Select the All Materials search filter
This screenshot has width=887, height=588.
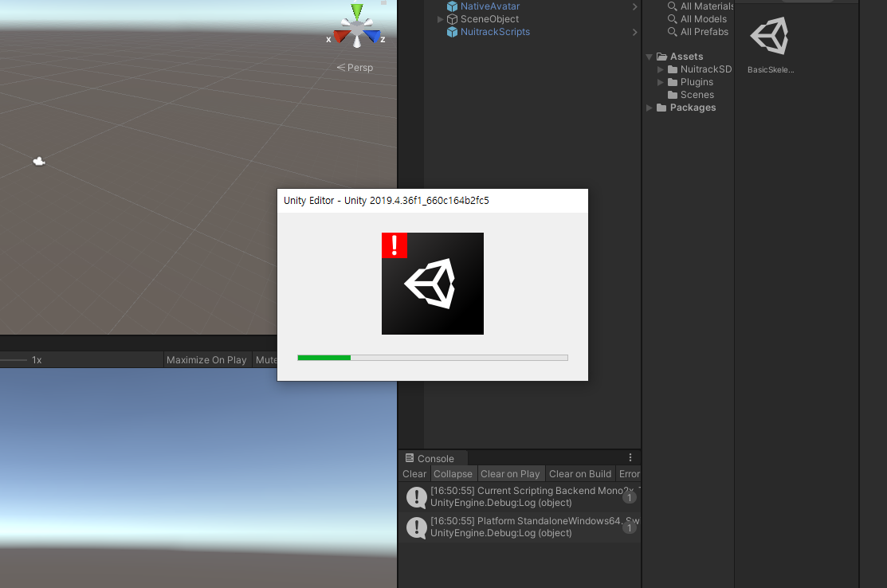click(707, 6)
